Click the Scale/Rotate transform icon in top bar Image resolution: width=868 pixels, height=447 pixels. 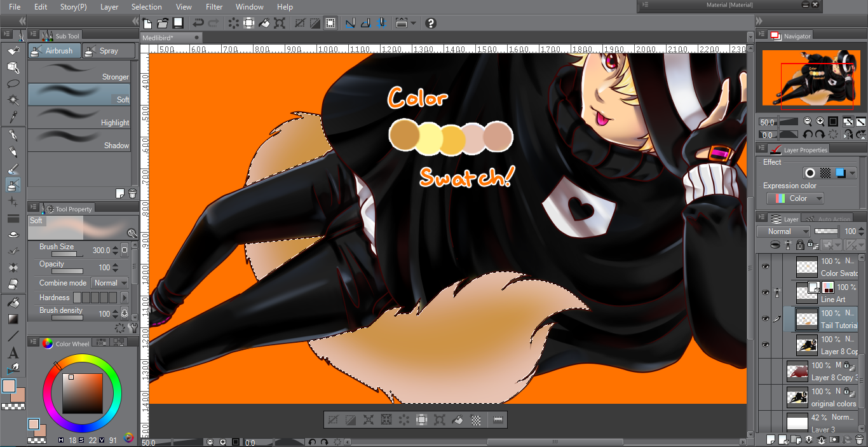point(280,24)
